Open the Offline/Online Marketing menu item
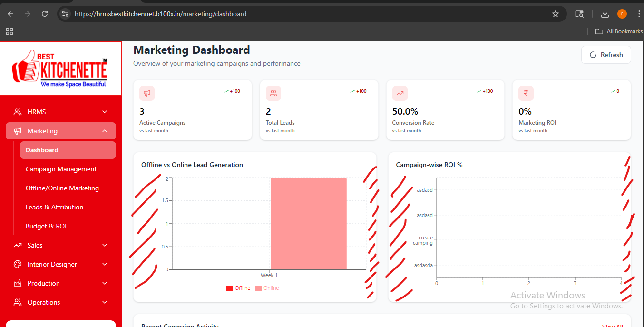This screenshot has width=644, height=327. click(x=68, y=188)
